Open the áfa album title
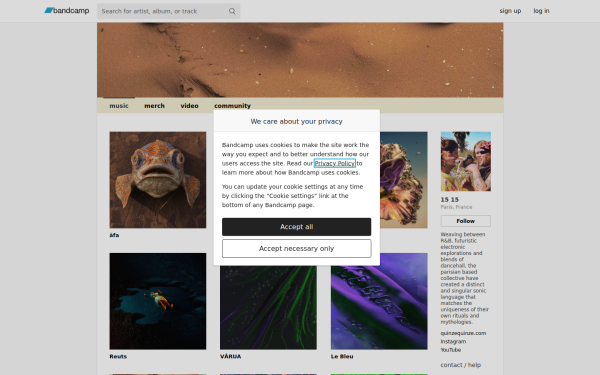The height and width of the screenshot is (375, 600). pos(114,235)
